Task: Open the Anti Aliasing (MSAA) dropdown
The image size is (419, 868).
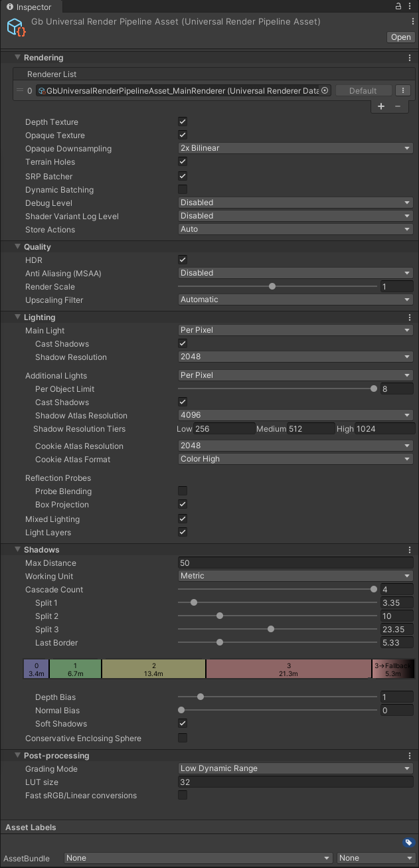Action: point(295,273)
